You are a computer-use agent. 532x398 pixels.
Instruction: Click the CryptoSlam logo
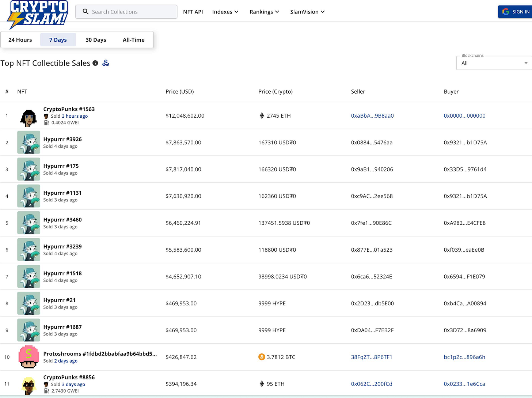[x=38, y=15]
